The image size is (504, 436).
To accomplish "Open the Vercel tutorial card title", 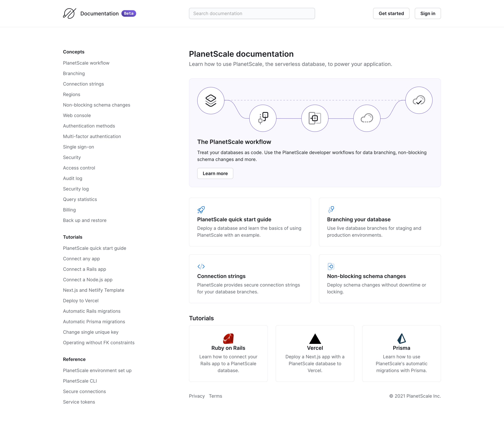I will [315, 348].
